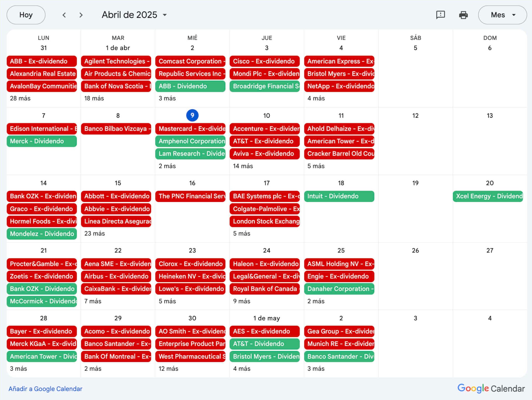Show 5 más events on April 17
532x400 pixels.
tap(242, 233)
